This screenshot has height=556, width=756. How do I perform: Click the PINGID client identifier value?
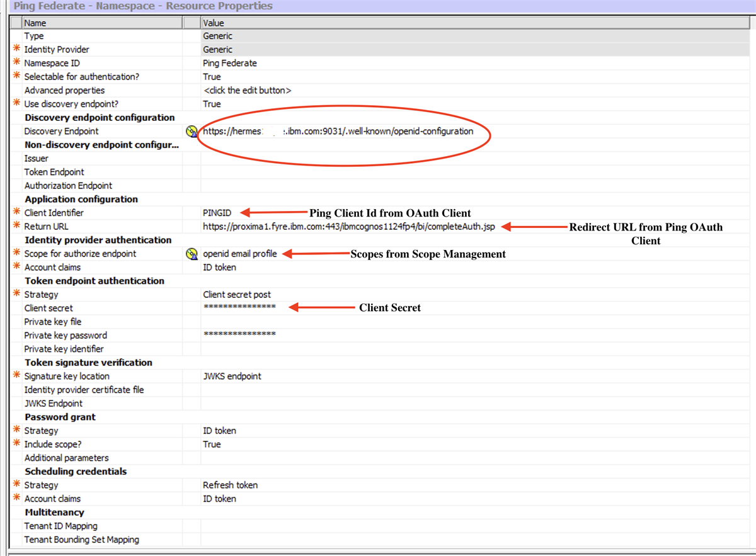pos(218,213)
